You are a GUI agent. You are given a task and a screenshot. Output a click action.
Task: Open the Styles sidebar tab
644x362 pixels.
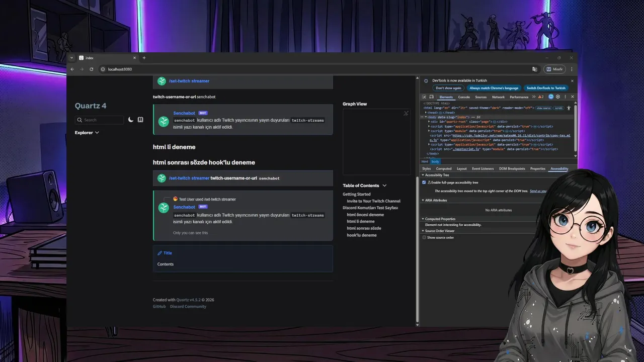427,169
